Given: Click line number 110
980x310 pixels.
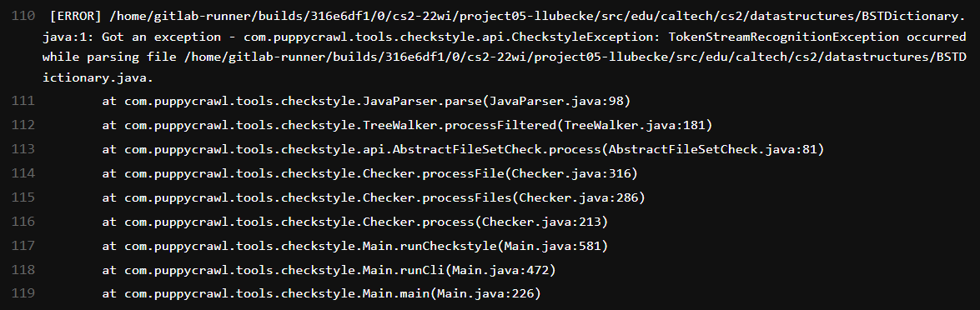Looking at the screenshot, I should (x=23, y=17).
